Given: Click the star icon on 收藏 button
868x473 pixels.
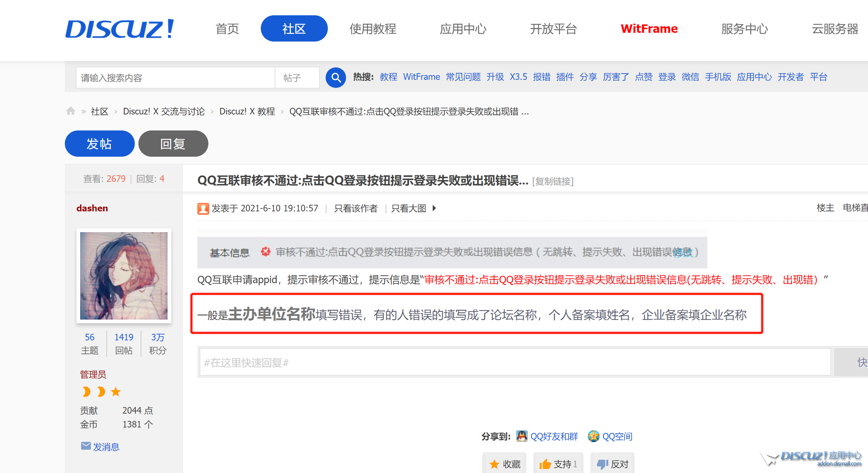Looking at the screenshot, I should (494, 464).
